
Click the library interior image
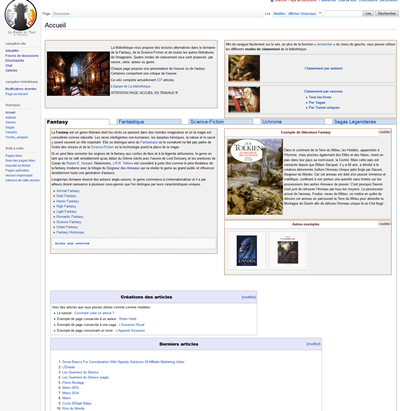pyautogui.click(x=78, y=74)
